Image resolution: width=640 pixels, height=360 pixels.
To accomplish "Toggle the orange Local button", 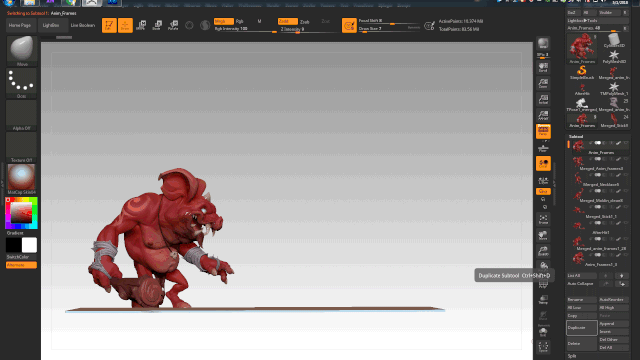I will (543, 163).
